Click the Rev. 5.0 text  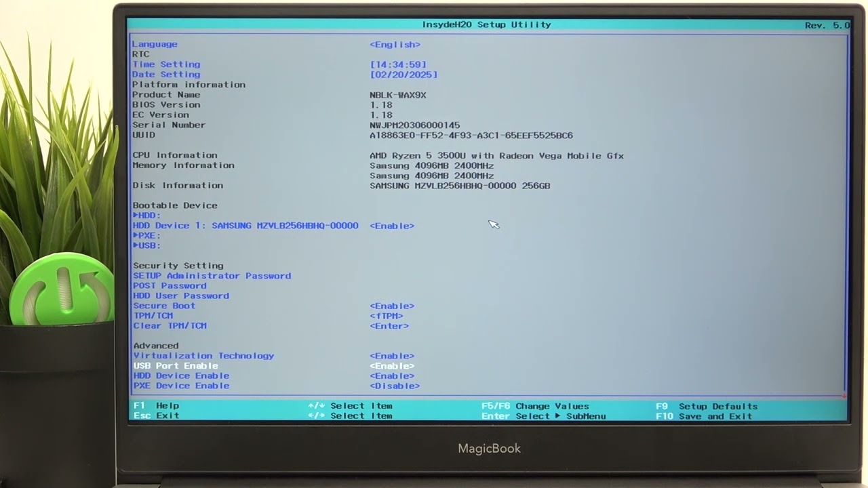point(827,25)
